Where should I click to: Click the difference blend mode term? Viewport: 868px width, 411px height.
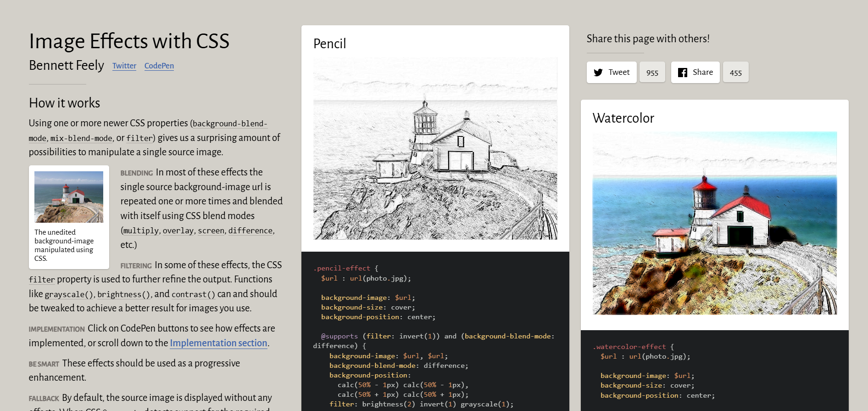[x=250, y=231]
